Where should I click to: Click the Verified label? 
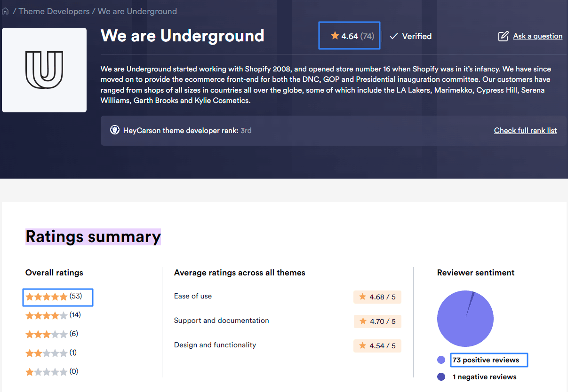click(416, 36)
